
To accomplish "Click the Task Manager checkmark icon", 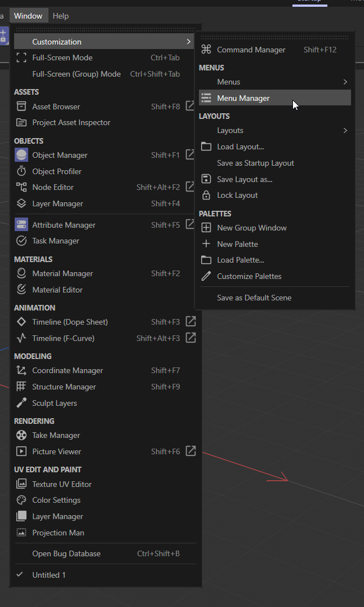I will [21, 241].
